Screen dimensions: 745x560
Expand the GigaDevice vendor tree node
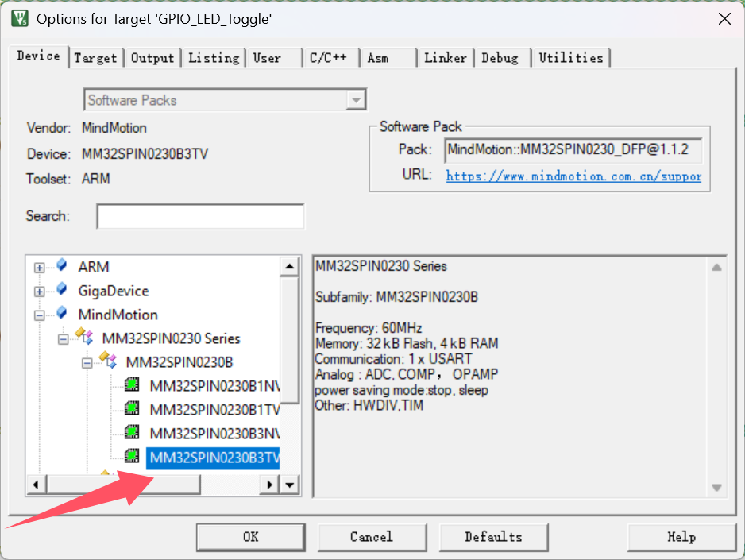40,292
